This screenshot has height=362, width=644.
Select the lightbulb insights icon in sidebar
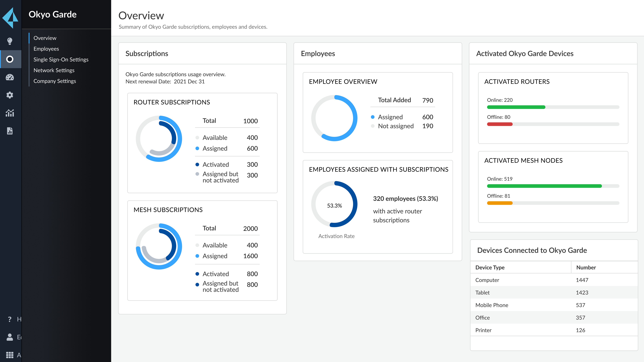pos(10,41)
